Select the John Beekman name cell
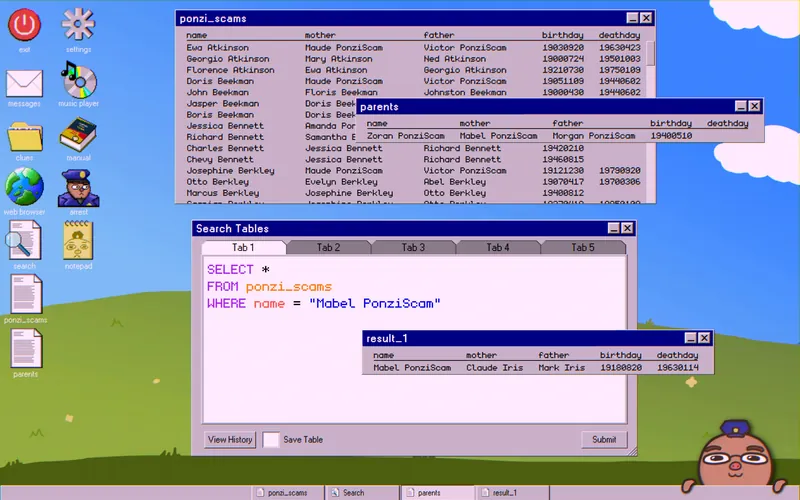The width and height of the screenshot is (800, 500). (x=217, y=92)
